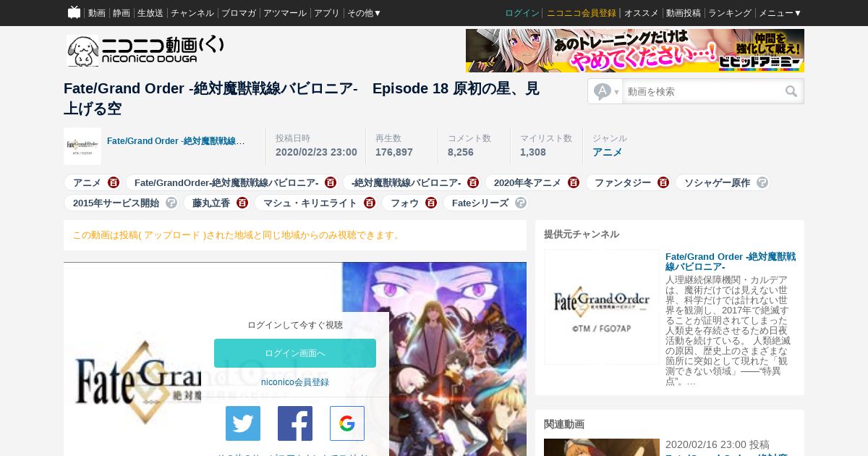Open dictionary icon beside 2020年冬アニメ tag
This screenshot has width=868, height=456.
tap(574, 182)
